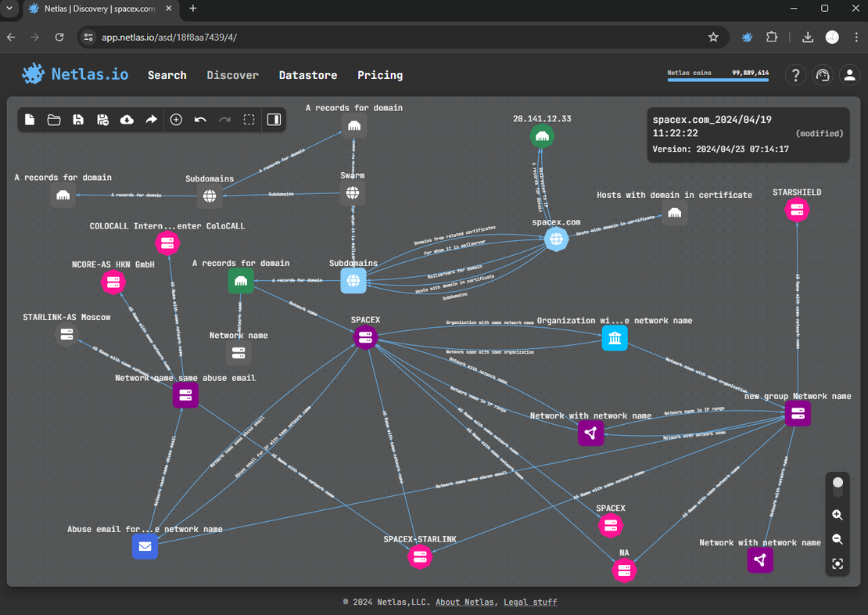Activate the rectangular selection tool
The image size is (868, 615).
(249, 120)
